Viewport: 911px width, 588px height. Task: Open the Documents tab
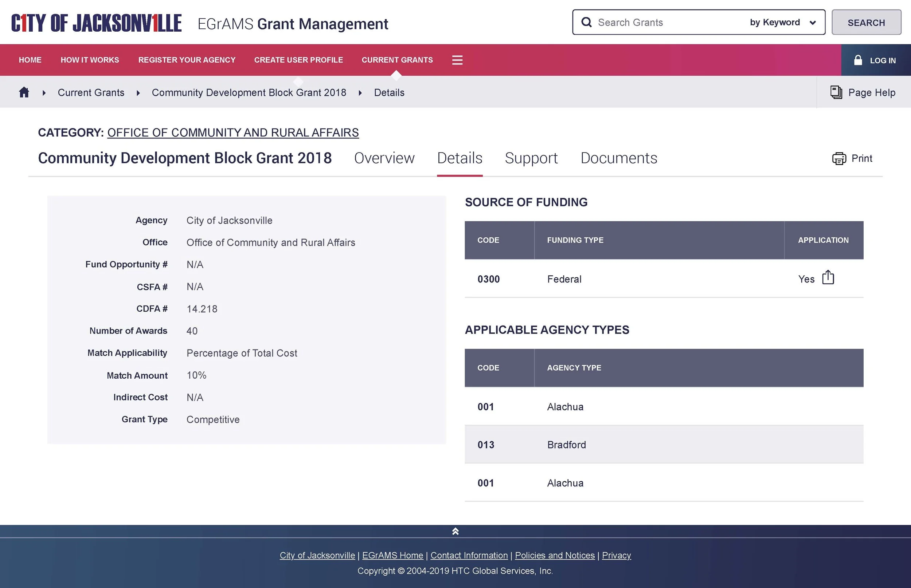[619, 158]
